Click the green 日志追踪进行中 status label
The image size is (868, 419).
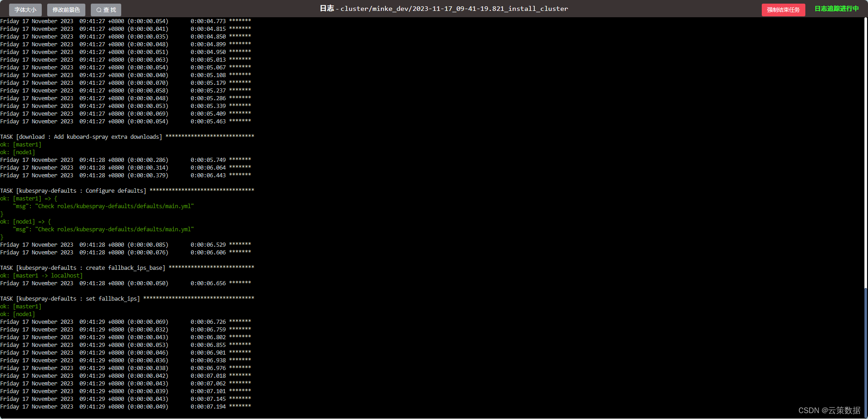coord(837,9)
